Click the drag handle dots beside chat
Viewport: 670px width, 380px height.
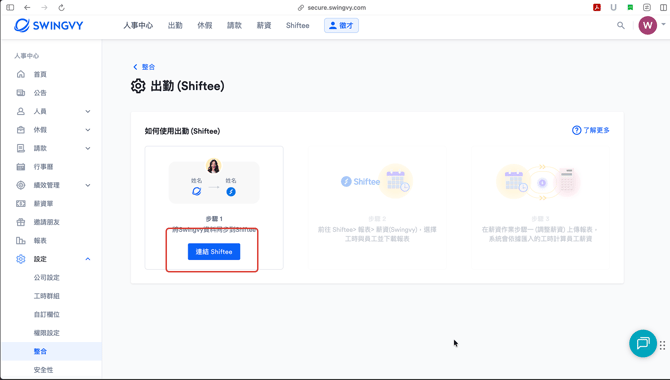(662, 345)
